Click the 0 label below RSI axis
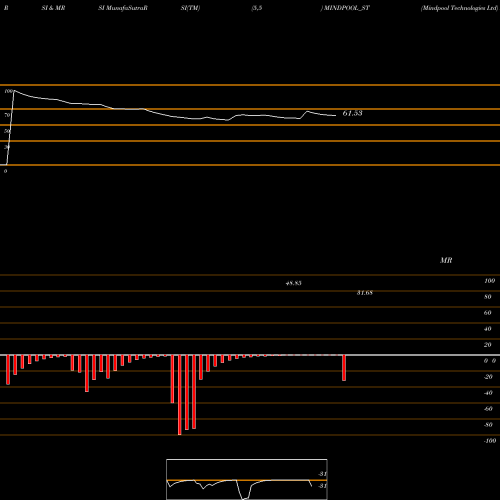 click(x=5, y=171)
